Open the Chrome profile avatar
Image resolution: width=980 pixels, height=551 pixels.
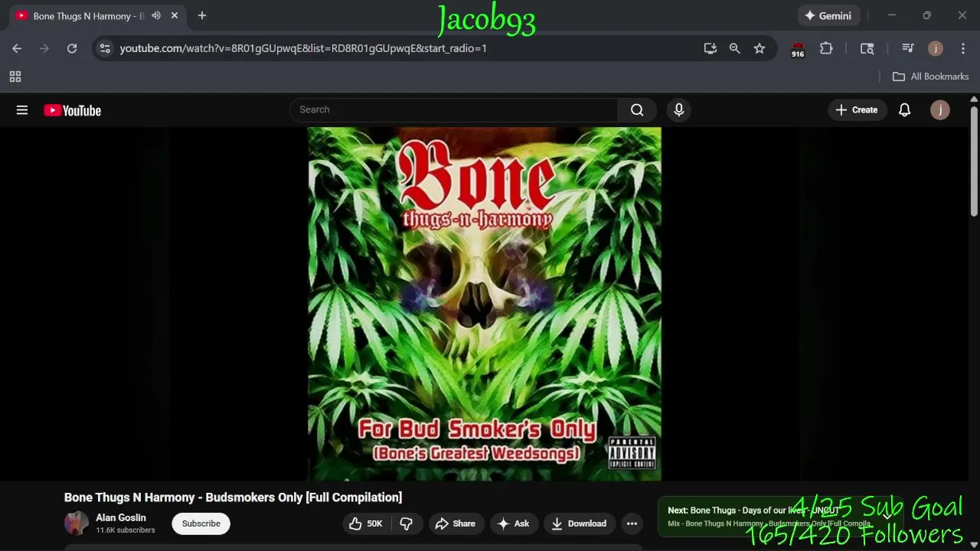(x=935, y=48)
